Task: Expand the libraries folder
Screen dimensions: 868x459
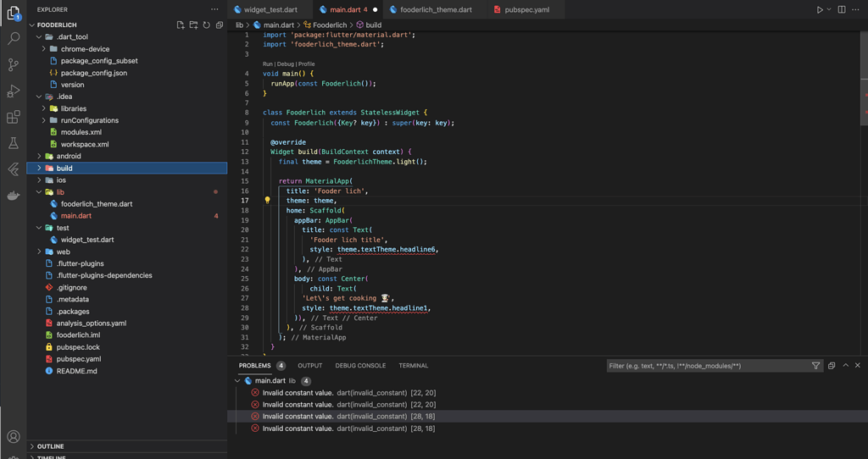Action: click(x=43, y=108)
